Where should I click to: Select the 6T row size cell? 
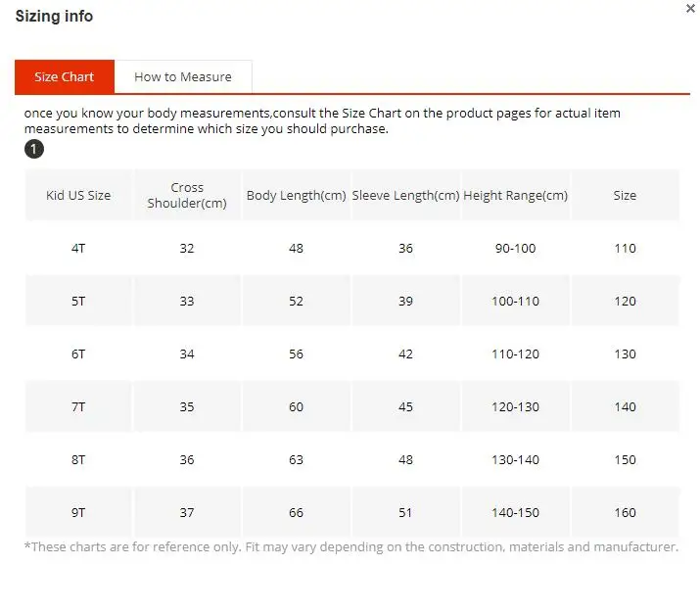(78, 354)
